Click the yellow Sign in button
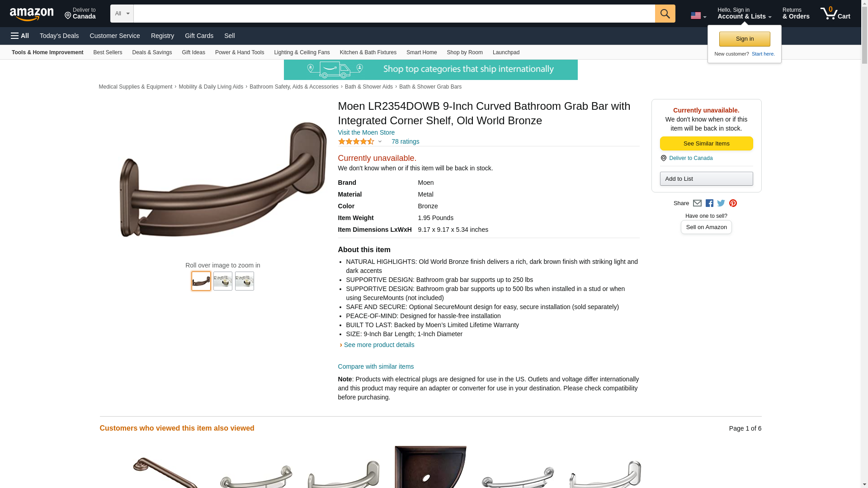This screenshot has height=488, width=868. [745, 39]
